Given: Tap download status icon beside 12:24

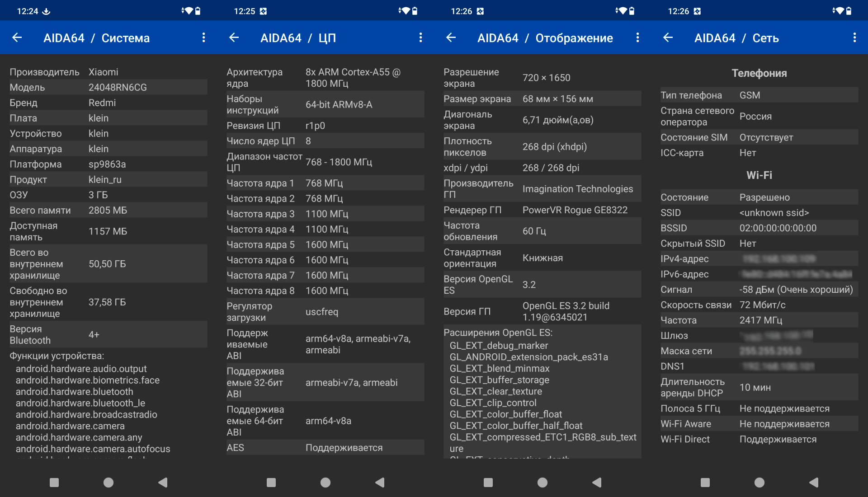Looking at the screenshot, I should click(46, 11).
